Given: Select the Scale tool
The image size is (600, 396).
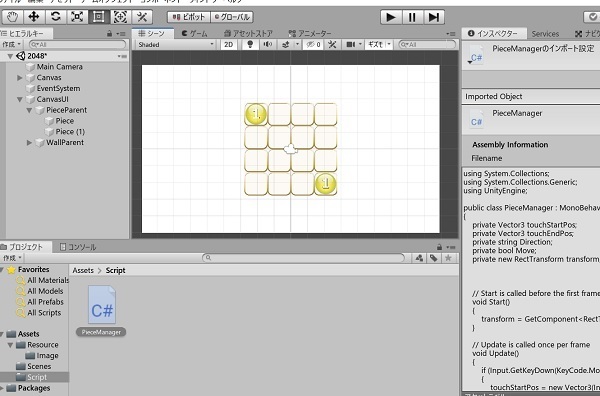Looking at the screenshot, I should (77, 17).
